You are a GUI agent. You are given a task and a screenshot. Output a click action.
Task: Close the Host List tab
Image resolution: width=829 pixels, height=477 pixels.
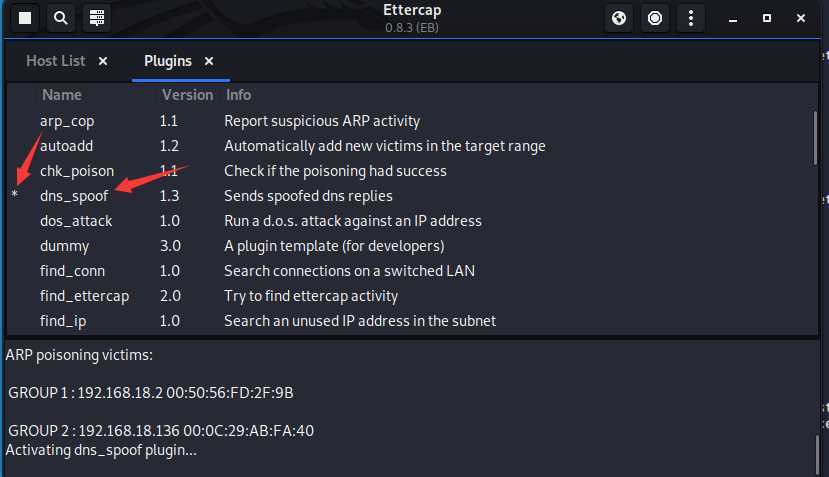point(103,61)
